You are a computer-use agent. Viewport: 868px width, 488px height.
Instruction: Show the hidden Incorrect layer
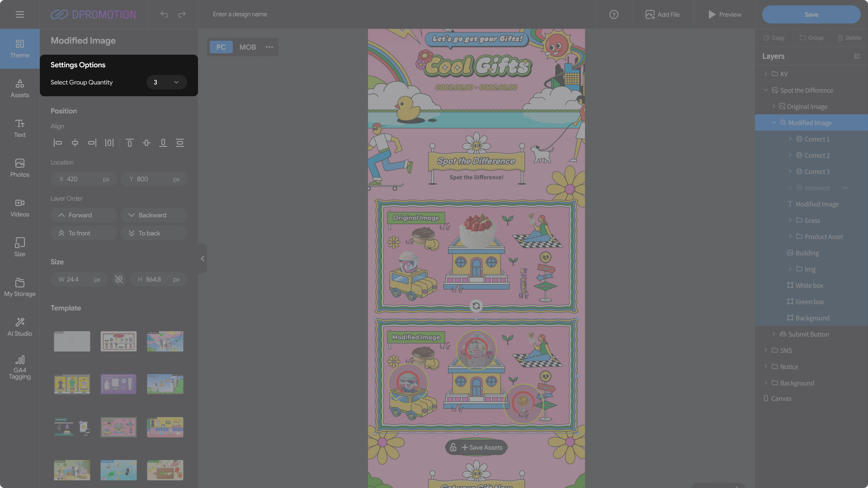pyautogui.click(x=845, y=188)
